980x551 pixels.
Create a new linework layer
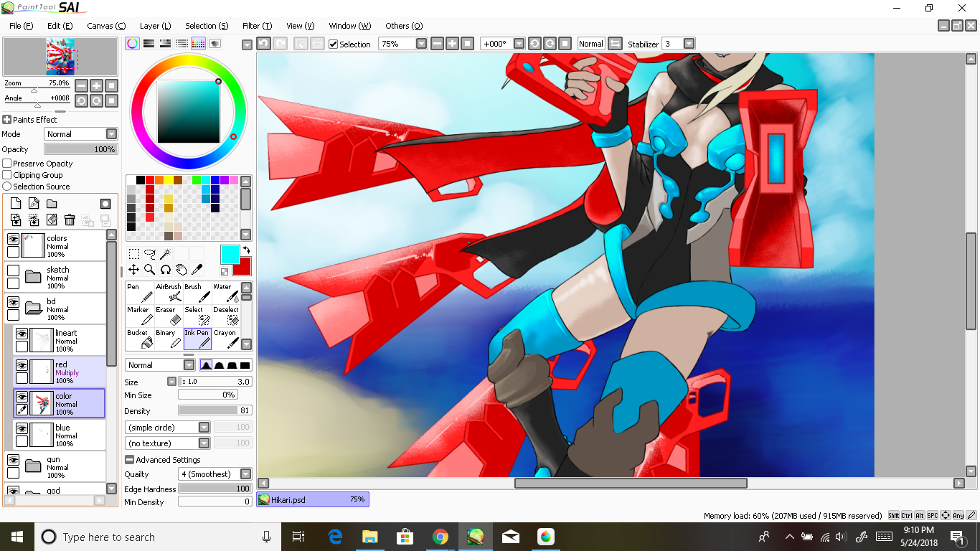pyautogui.click(x=34, y=204)
